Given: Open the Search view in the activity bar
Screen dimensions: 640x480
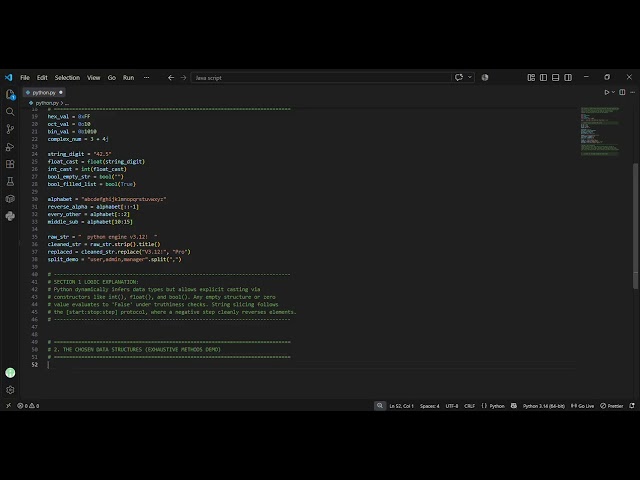Looking at the screenshot, I should pyautogui.click(x=10, y=112).
